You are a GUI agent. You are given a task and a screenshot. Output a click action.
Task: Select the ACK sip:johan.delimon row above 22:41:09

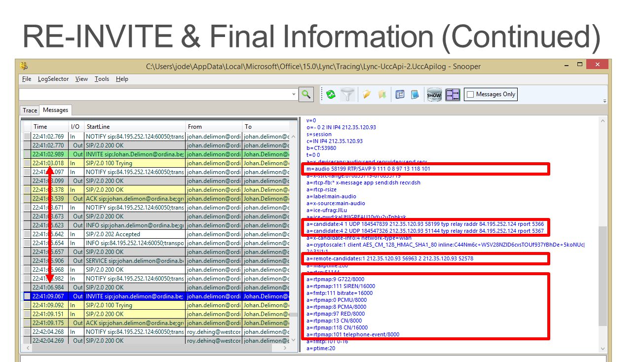[x=156, y=199]
